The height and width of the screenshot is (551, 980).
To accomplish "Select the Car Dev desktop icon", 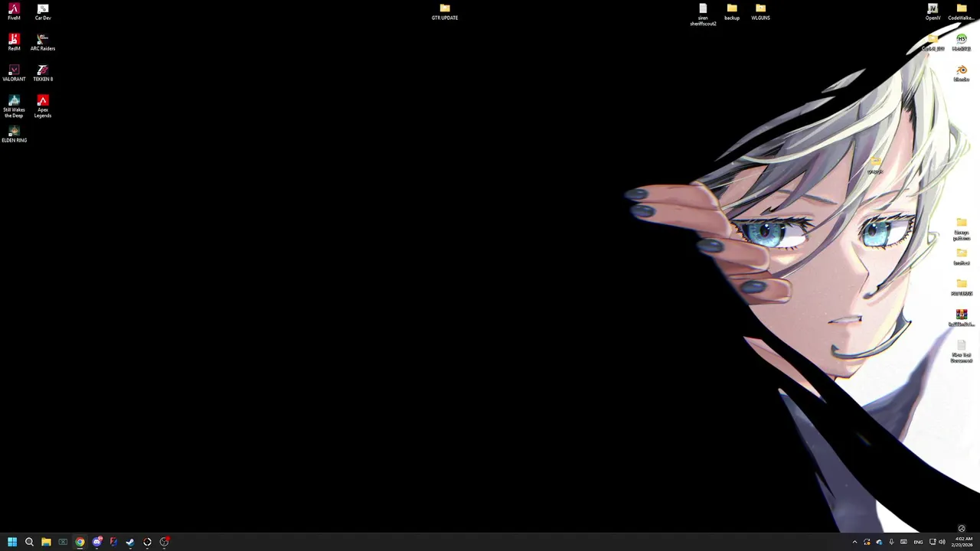I will tap(43, 12).
